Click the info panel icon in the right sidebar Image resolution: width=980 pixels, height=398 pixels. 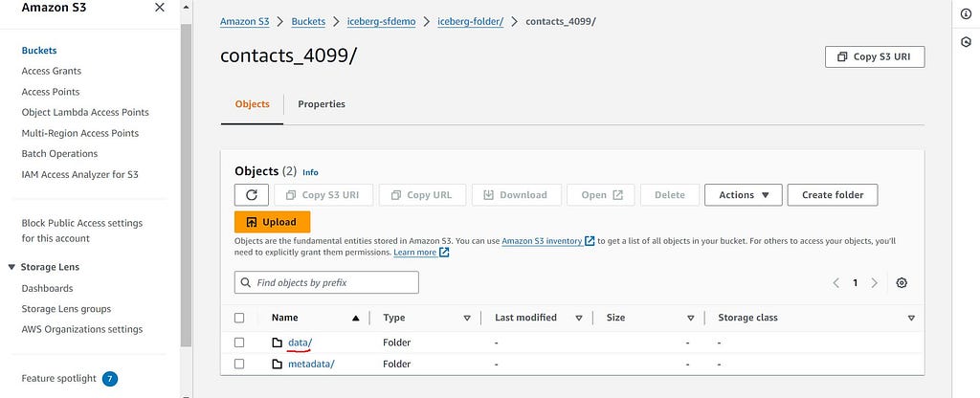tap(967, 14)
